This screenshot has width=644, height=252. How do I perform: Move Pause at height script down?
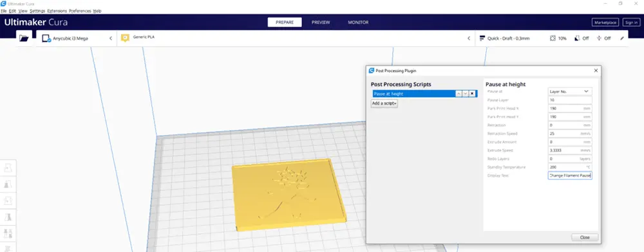(466, 94)
